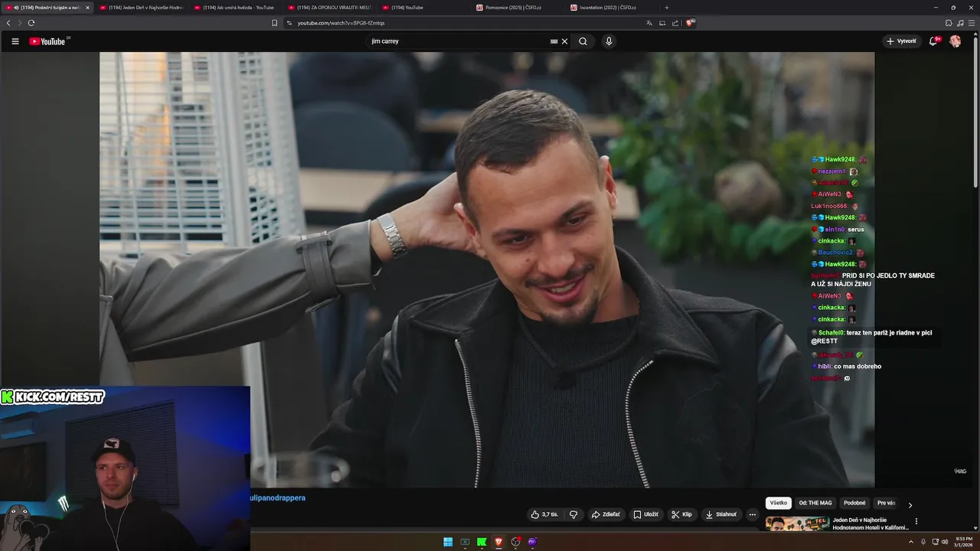Open the 'Jeden Deň v Najhoršie Hodnotenom' video title
Screen dimensions: 980x551
pyautogui.click(x=871, y=524)
